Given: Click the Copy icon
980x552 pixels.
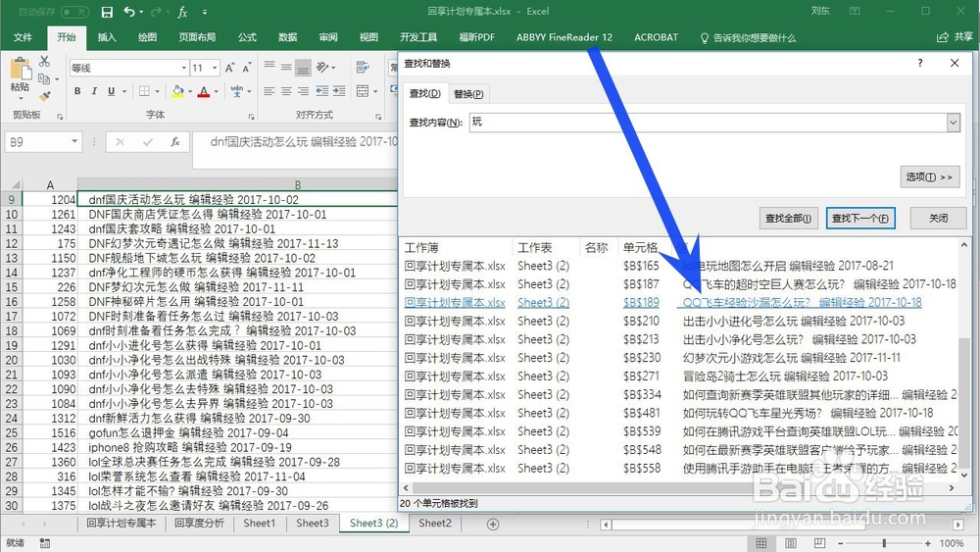Looking at the screenshot, I should 44,78.
